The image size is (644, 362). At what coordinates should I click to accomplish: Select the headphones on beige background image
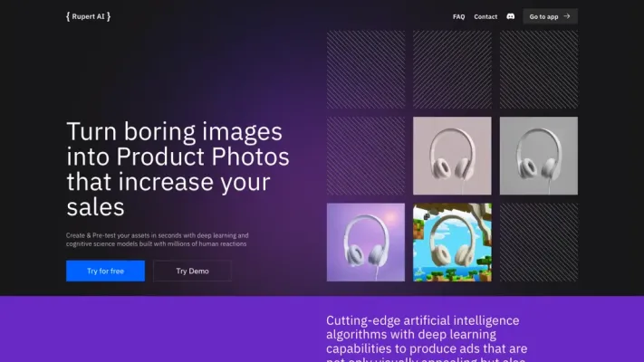coord(452,156)
